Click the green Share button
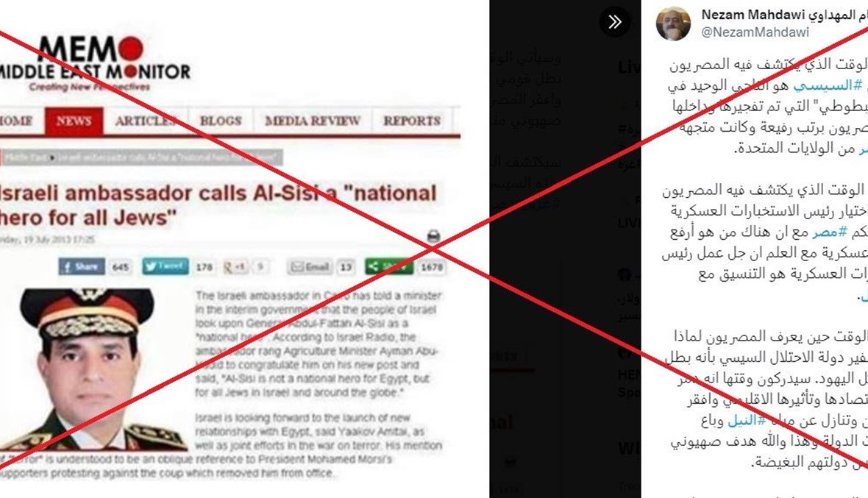This screenshot has height=498, width=868. coord(388,267)
